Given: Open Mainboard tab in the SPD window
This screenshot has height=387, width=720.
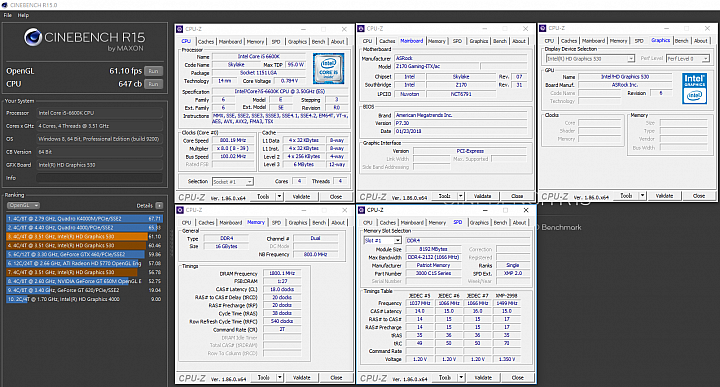Looking at the screenshot, I should (x=412, y=223).
